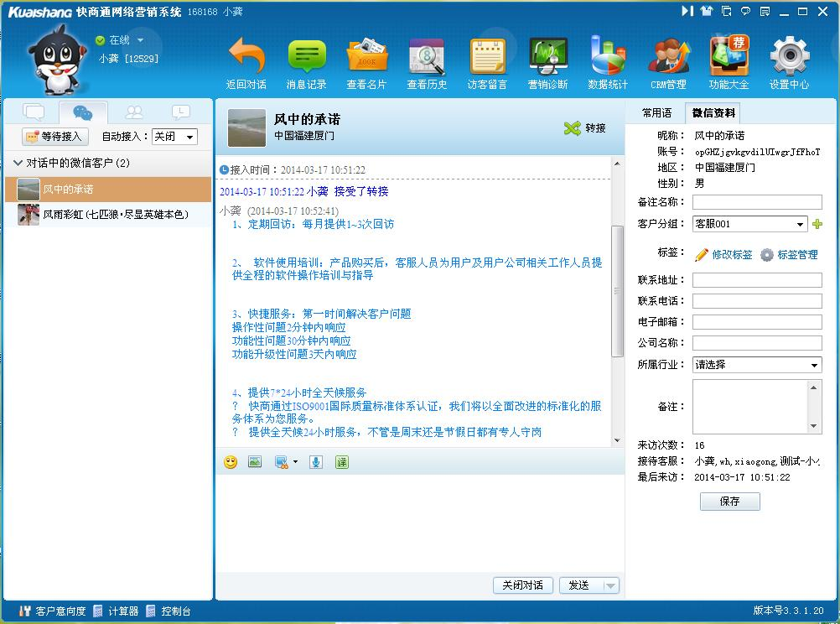
Task: Insert an emoji using the smiley icon
Action: coord(231,461)
